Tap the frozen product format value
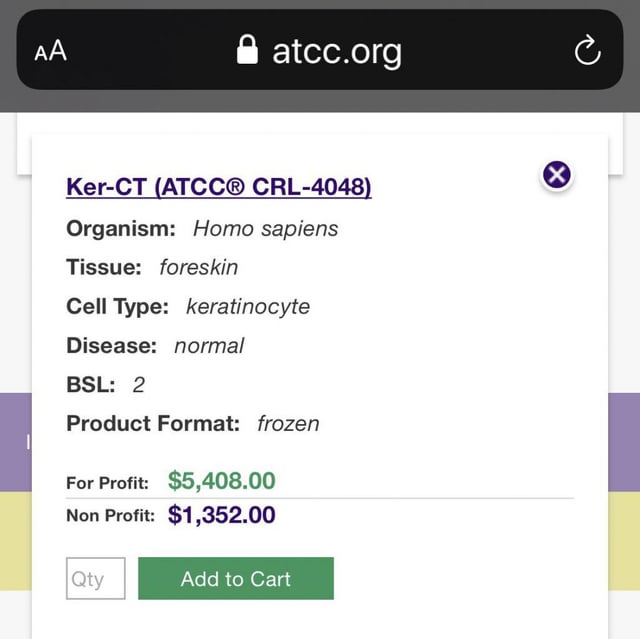 pyautogui.click(x=288, y=424)
